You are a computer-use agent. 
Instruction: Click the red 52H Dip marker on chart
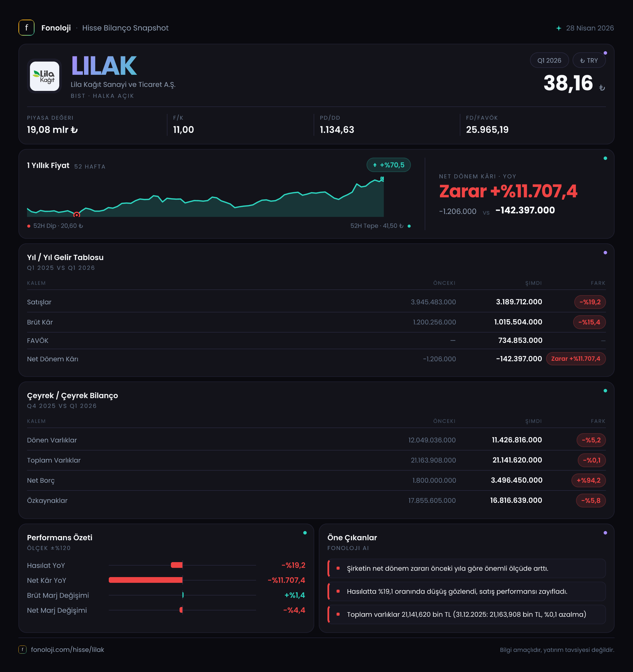pos(77,215)
